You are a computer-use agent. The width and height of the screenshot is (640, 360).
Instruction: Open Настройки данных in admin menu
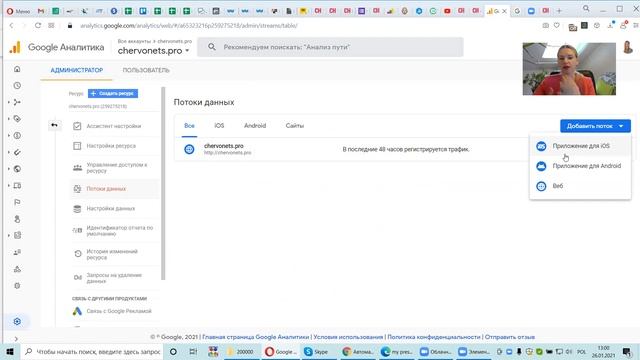point(115,209)
